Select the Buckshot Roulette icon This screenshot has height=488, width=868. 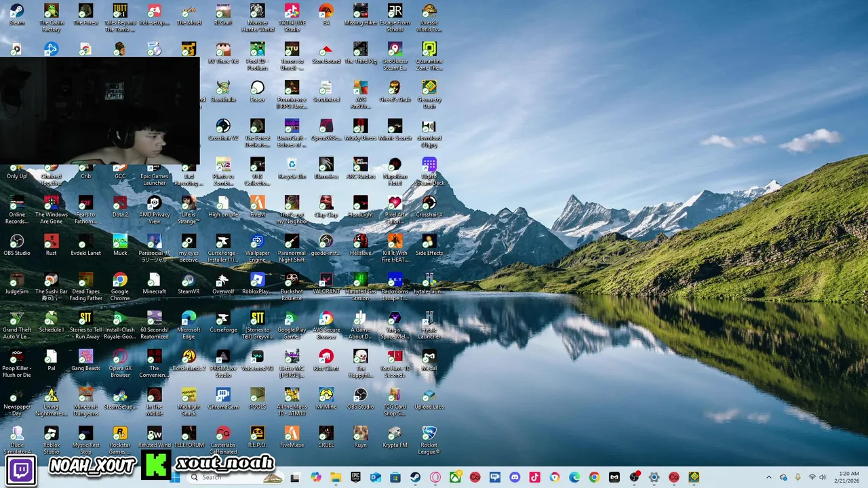292,287
